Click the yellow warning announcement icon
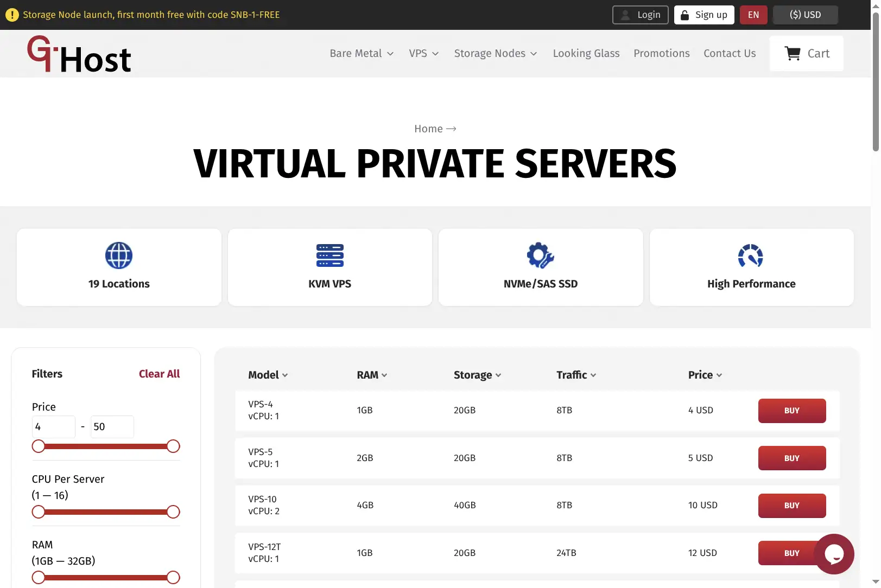881x588 pixels. (x=12, y=15)
